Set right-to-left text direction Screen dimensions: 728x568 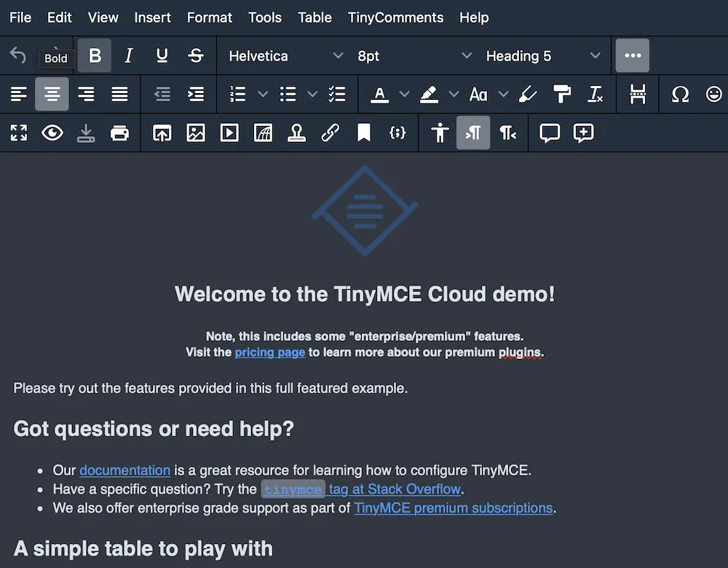click(x=507, y=133)
